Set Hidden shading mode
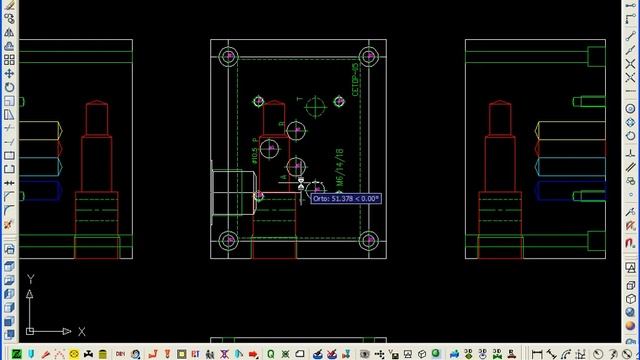 [x=631, y=299]
